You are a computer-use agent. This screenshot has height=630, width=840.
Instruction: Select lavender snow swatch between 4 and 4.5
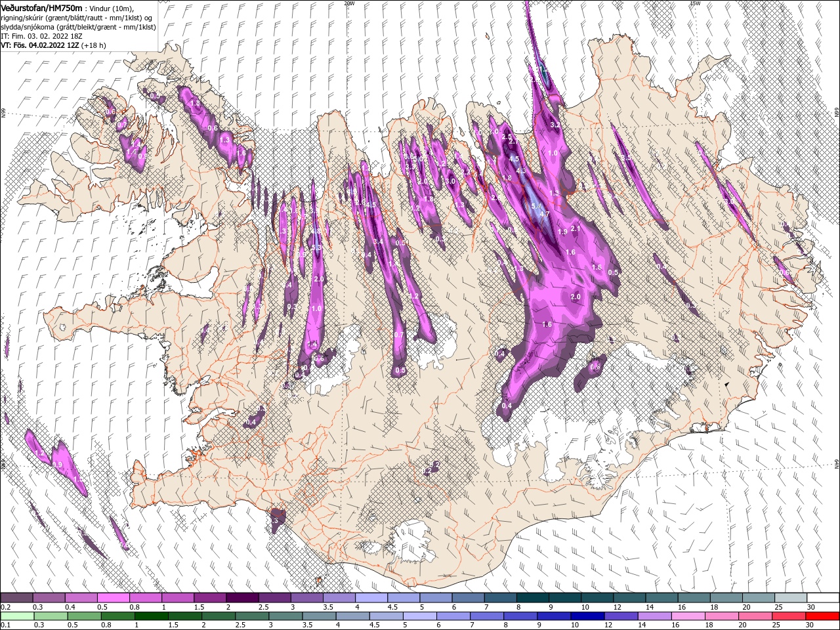pos(371,598)
